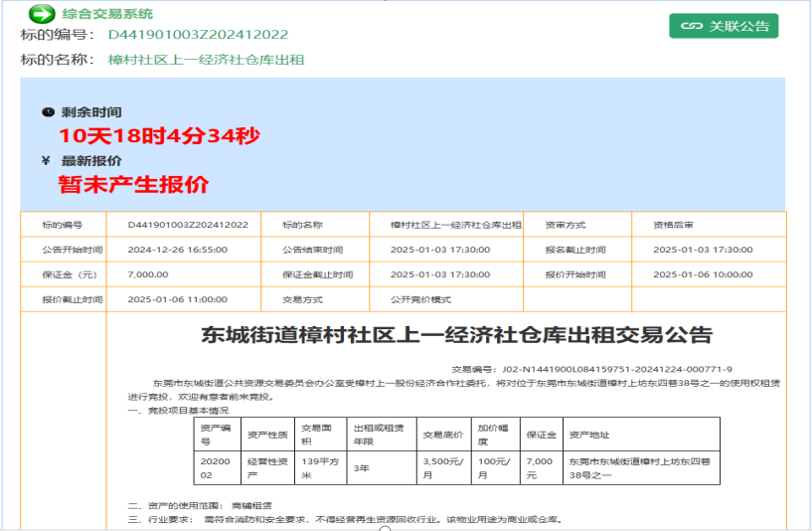Select the deposit value 7,000.00
The image size is (812, 531).
click(x=148, y=274)
